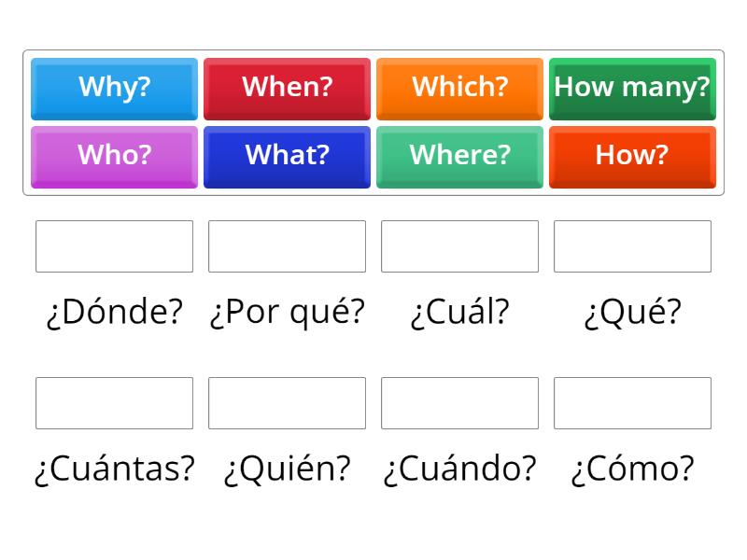Click the empty answer box above ¿Cuándo?

(x=459, y=403)
